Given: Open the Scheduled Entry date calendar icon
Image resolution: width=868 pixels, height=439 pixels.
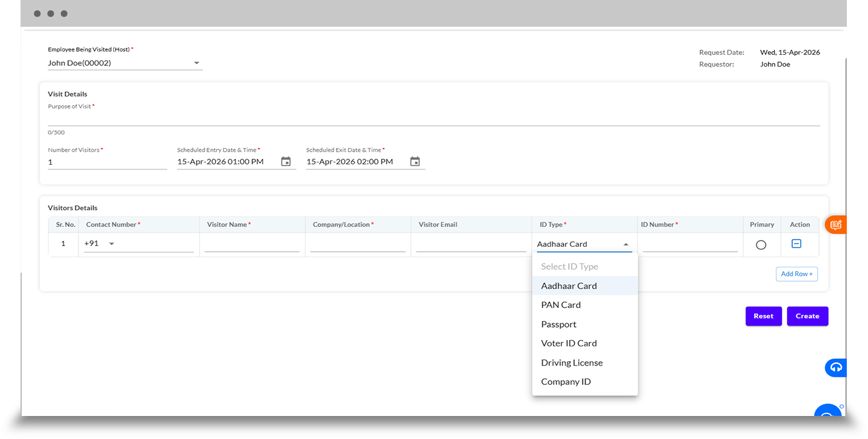Looking at the screenshot, I should pyautogui.click(x=286, y=162).
